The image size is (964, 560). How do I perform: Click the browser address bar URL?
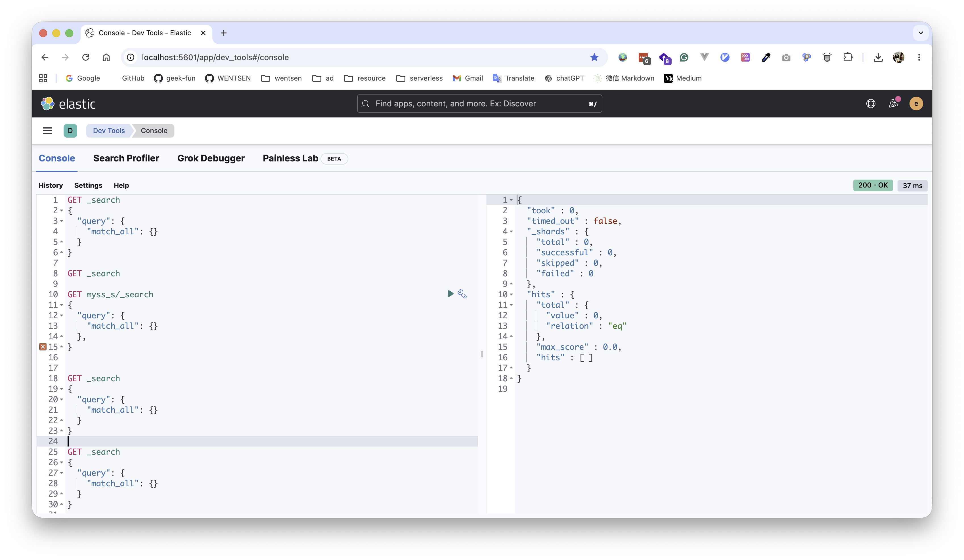click(x=215, y=57)
